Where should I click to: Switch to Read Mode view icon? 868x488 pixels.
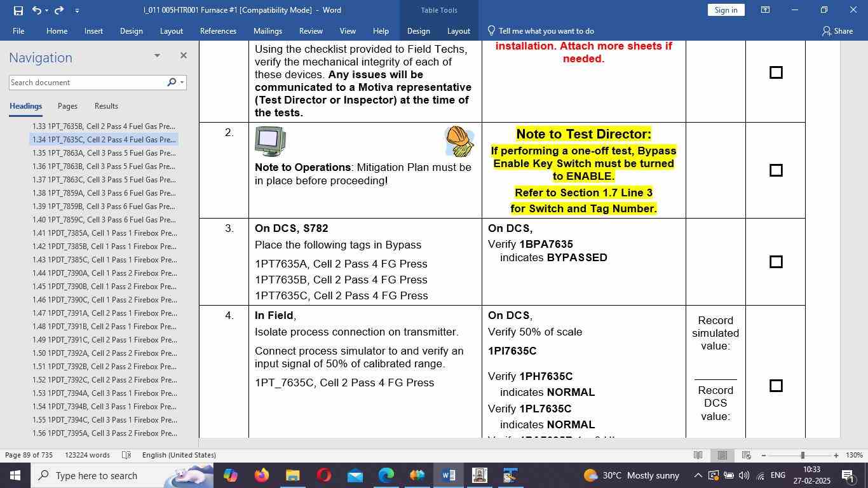[x=698, y=455]
